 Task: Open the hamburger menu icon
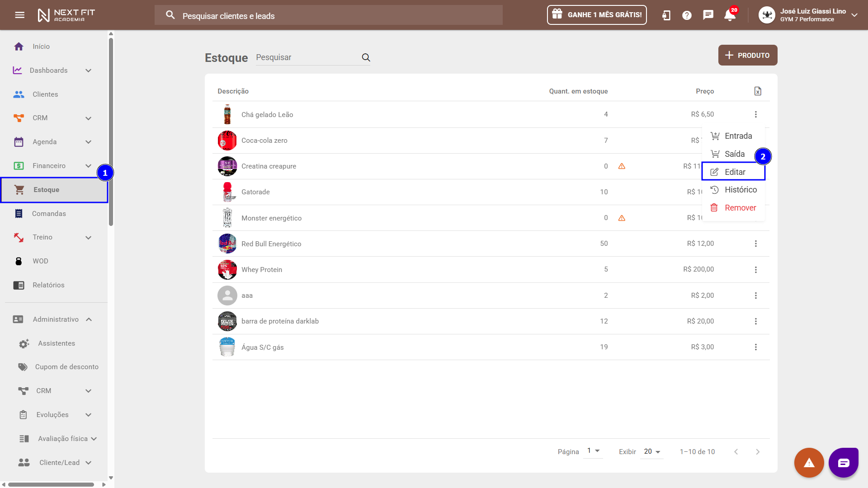tap(19, 15)
